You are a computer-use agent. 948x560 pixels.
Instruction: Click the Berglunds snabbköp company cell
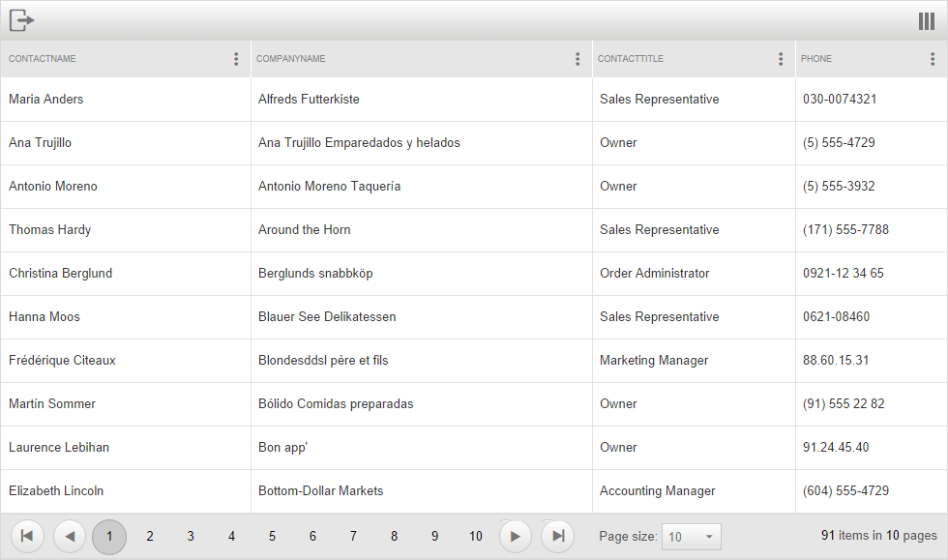pos(315,274)
